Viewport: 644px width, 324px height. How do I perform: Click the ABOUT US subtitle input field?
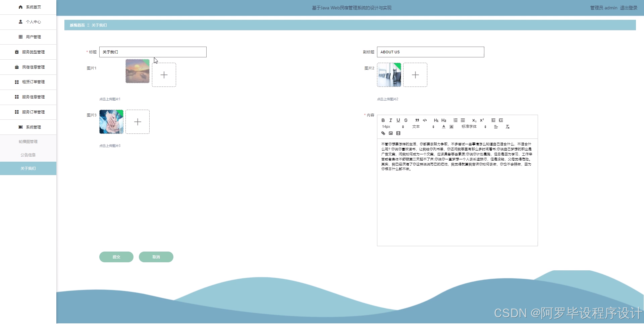pos(430,52)
